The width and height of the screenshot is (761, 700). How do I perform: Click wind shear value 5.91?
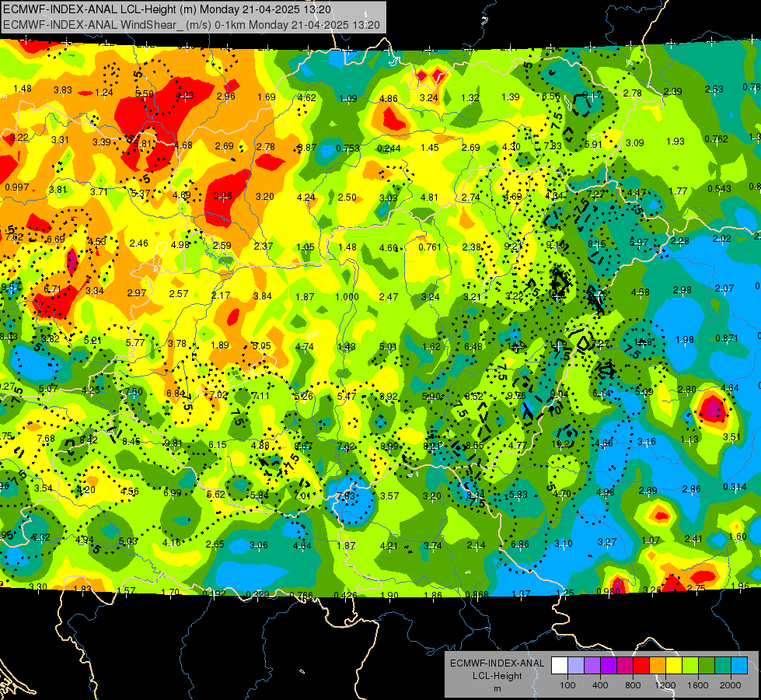[593, 144]
